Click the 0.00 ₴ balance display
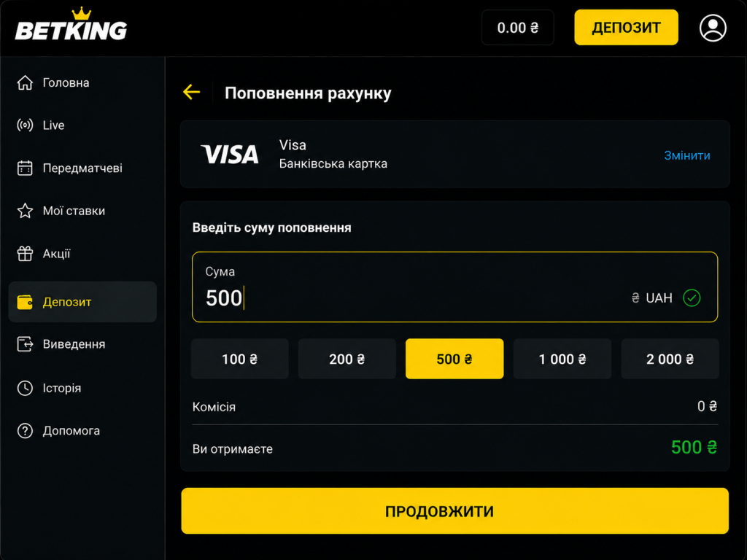Image resolution: width=747 pixels, height=560 pixels. click(518, 28)
